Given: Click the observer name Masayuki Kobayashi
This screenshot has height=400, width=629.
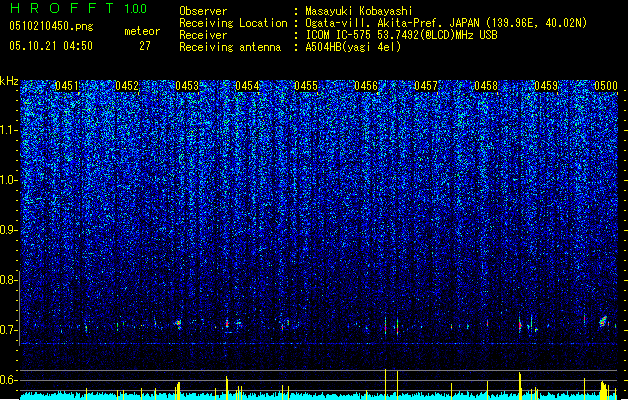Looking at the screenshot, I should [359, 11].
